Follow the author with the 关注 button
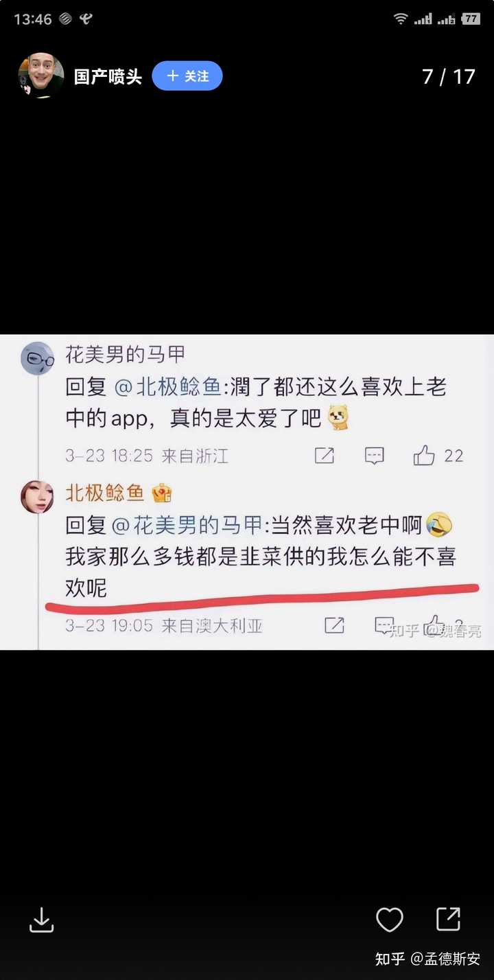The image size is (494, 980). pyautogui.click(x=187, y=76)
